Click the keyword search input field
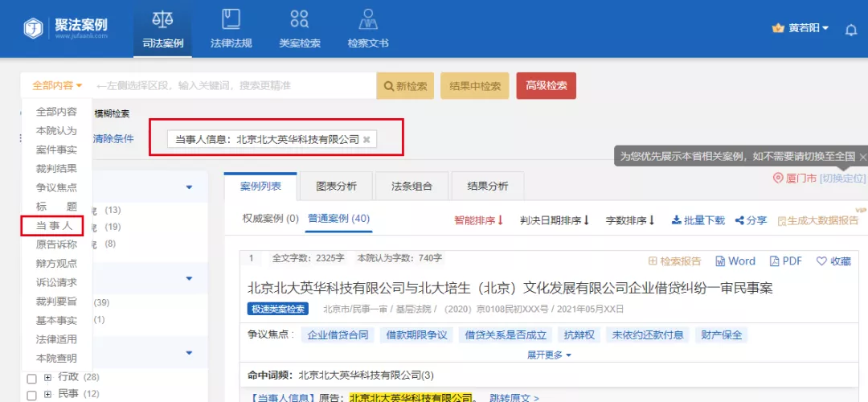The width and height of the screenshot is (868, 402). tap(234, 86)
